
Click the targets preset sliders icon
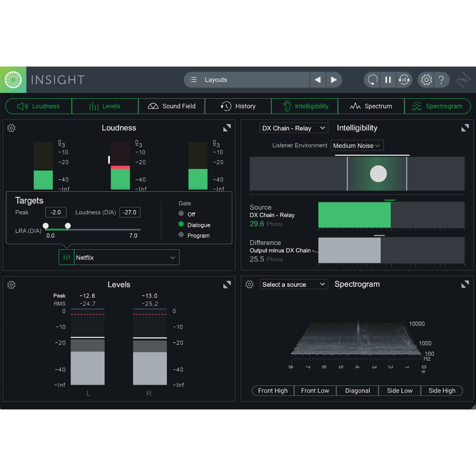pos(67,257)
